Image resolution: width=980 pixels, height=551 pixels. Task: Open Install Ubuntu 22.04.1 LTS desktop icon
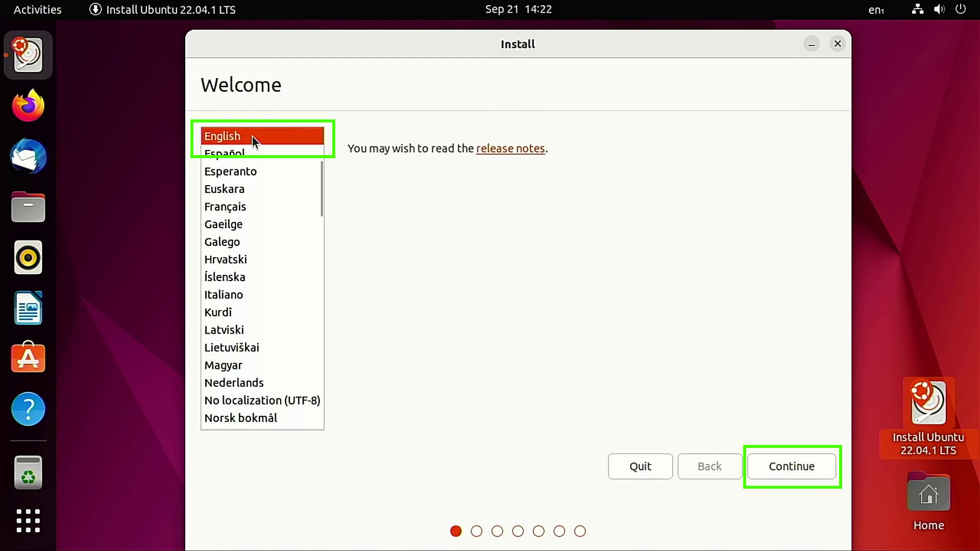[x=928, y=417]
